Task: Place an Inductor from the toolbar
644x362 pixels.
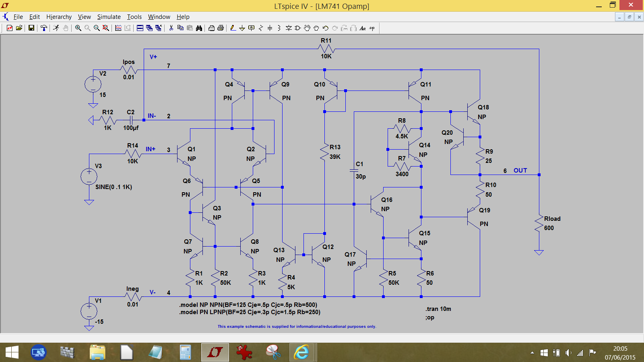Action: click(x=279, y=28)
